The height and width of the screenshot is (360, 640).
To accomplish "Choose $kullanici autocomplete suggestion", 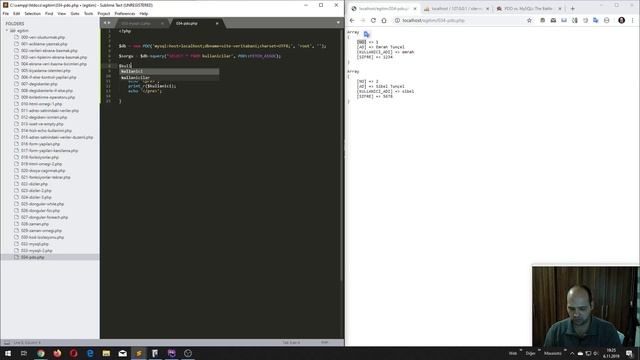I will pos(169,71).
